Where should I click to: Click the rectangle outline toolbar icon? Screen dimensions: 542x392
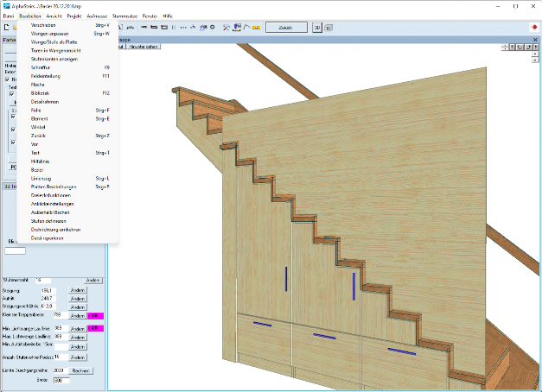[164, 28]
